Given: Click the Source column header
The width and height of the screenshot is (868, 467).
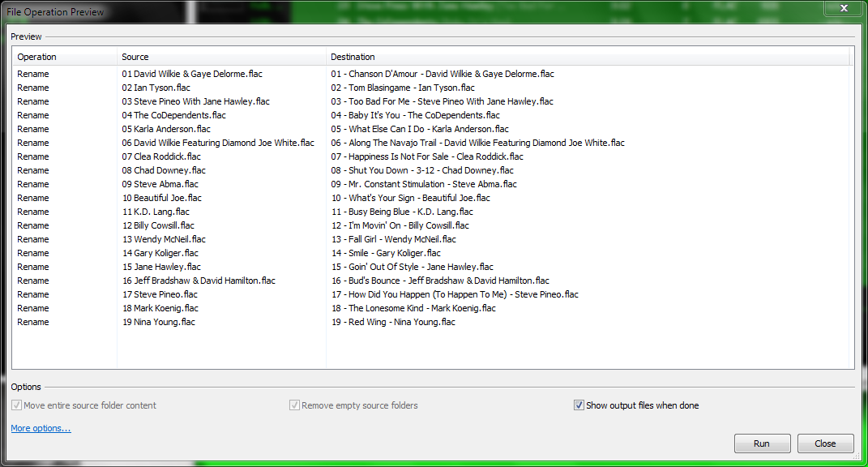Looking at the screenshot, I should click(x=134, y=57).
